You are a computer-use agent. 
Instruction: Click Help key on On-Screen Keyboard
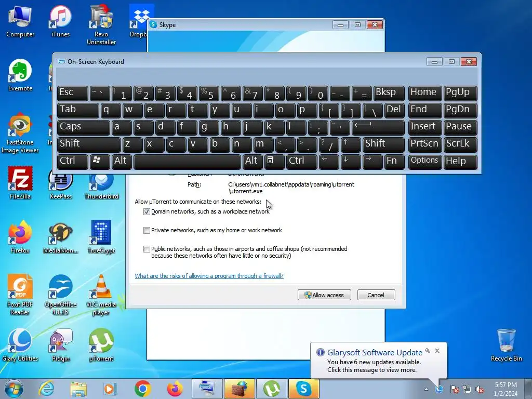[460, 162]
